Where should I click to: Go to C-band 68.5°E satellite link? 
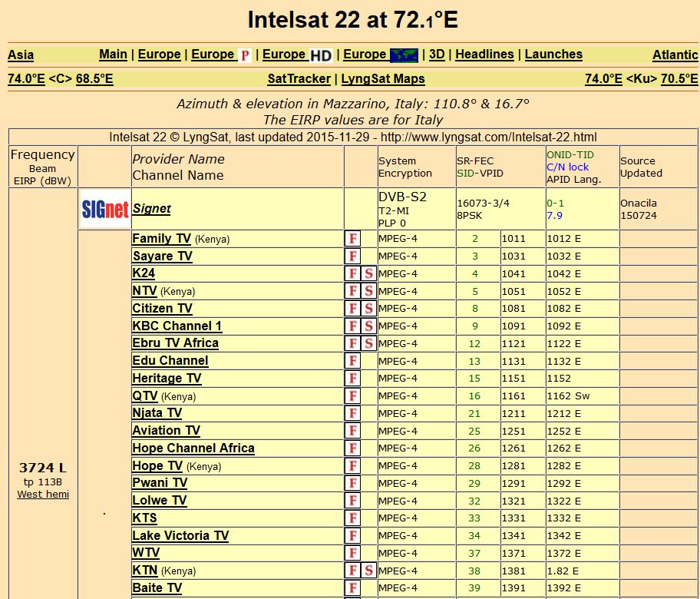(94, 79)
